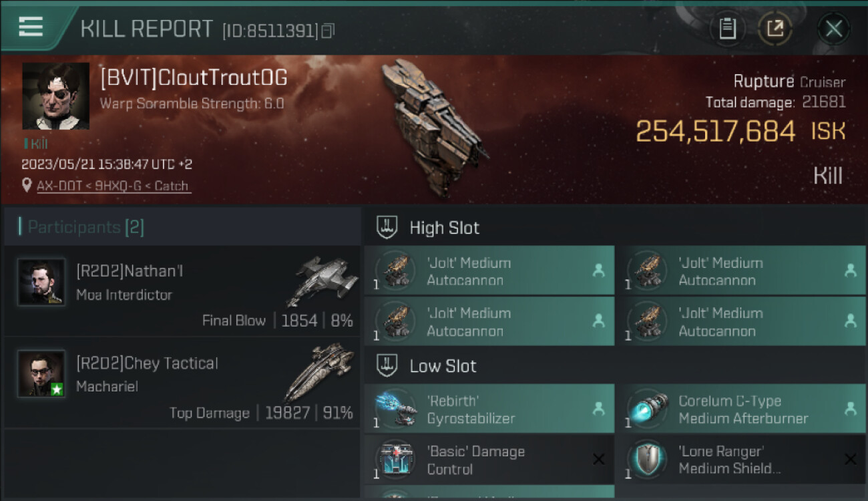This screenshot has width=868, height=501.
Task: Select the 'Basic' Damage Control icon
Action: 395,460
